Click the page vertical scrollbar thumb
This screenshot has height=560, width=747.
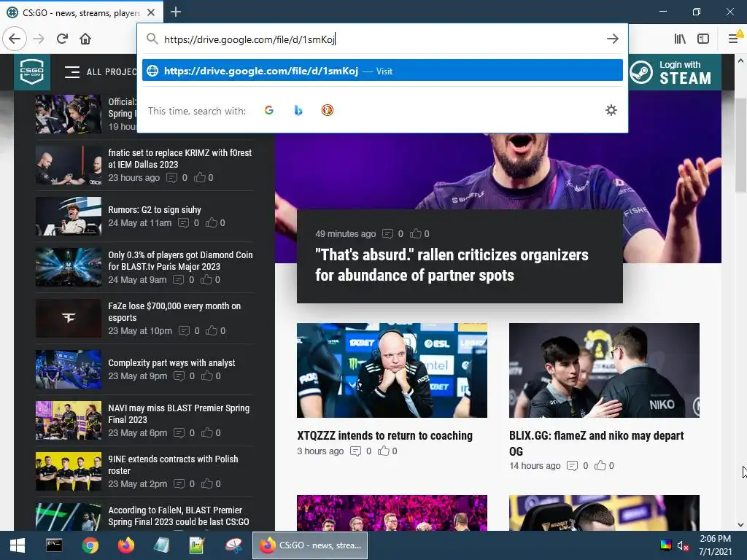(740, 145)
